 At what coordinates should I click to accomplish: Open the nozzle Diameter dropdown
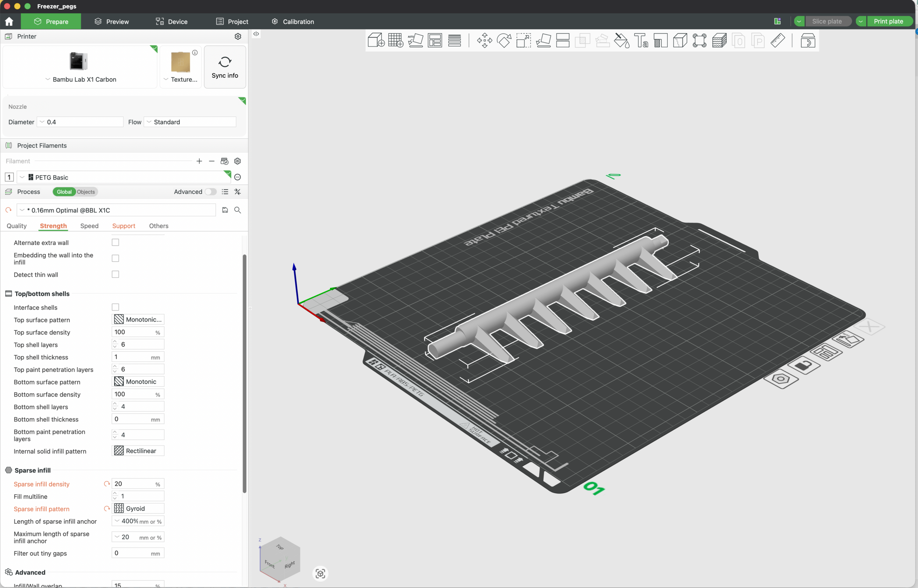pos(80,122)
